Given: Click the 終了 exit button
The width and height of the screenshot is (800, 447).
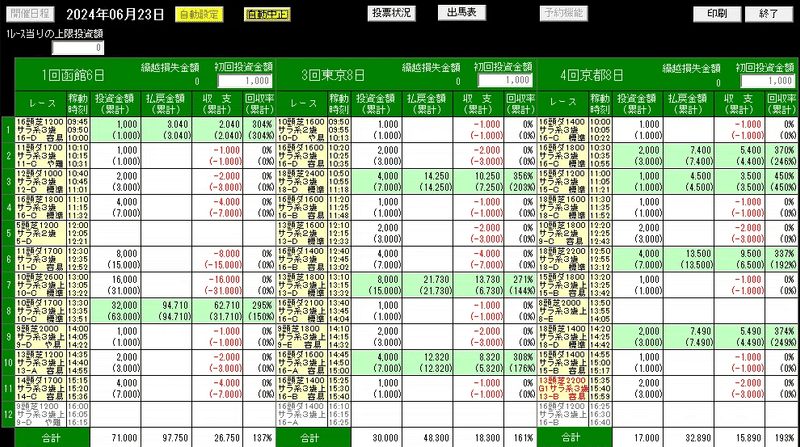Looking at the screenshot, I should click(769, 14).
